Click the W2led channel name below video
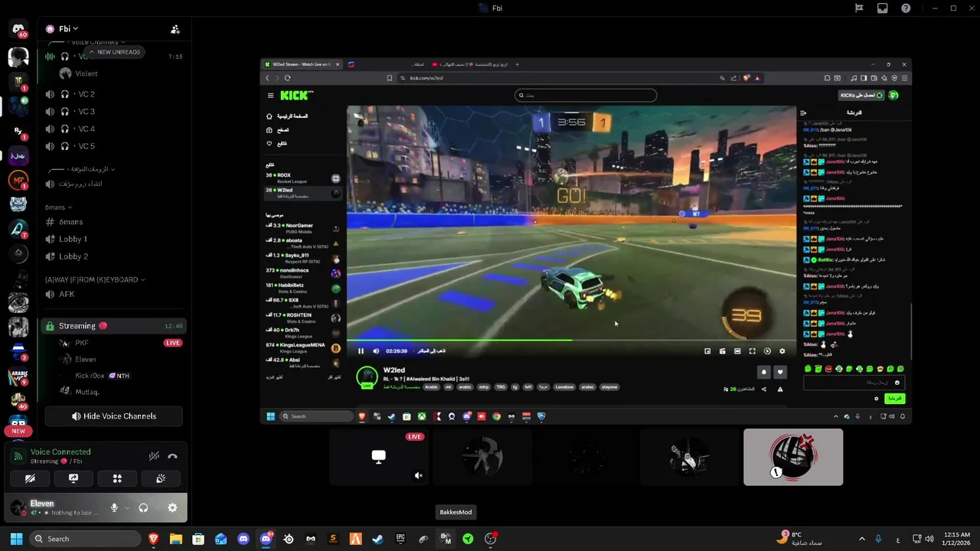The image size is (980, 551). (394, 370)
